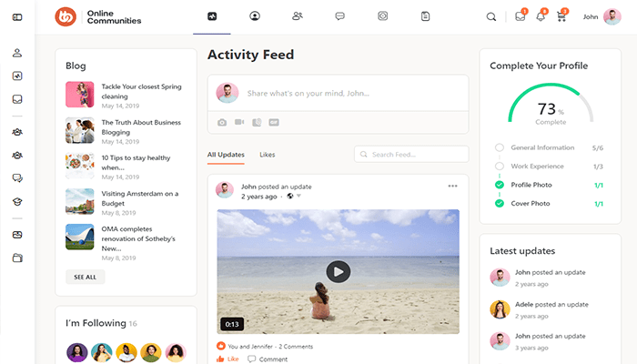Open the three-dot options menu on John's post
This screenshot has width=637, height=364.
click(452, 186)
